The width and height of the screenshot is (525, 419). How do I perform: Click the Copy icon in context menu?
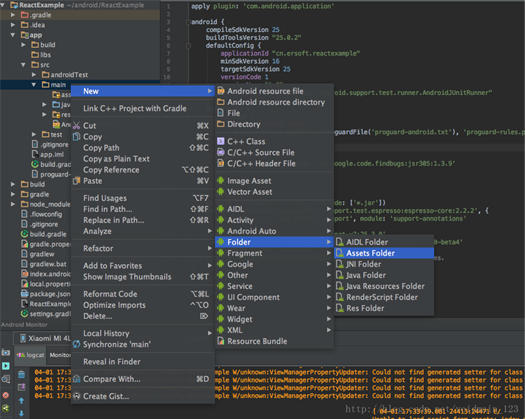(77, 137)
